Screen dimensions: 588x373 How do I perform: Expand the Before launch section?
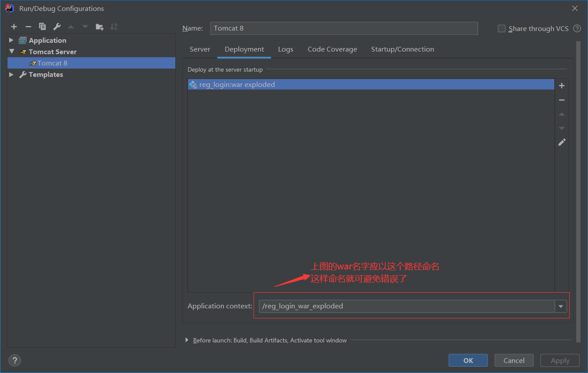(x=187, y=340)
